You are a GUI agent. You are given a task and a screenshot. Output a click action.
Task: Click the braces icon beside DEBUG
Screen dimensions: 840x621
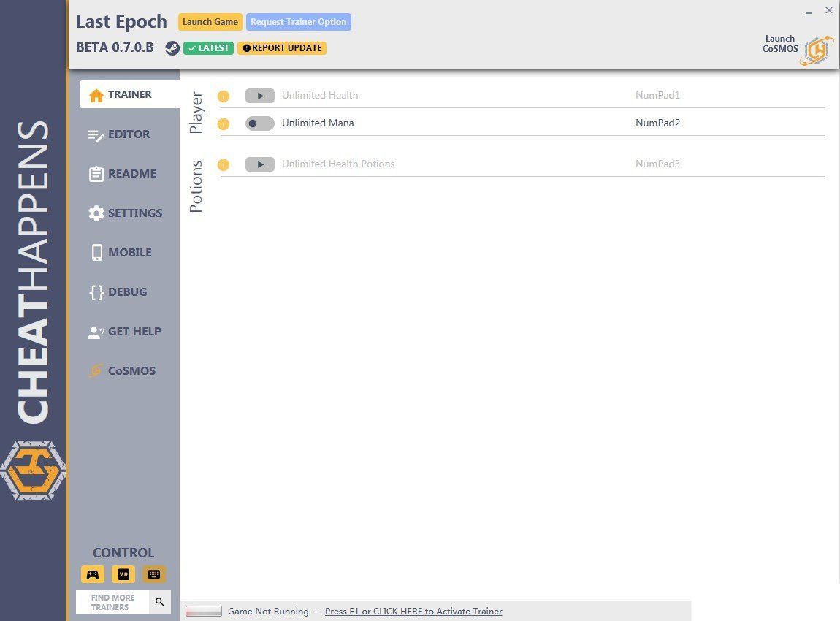coord(97,292)
